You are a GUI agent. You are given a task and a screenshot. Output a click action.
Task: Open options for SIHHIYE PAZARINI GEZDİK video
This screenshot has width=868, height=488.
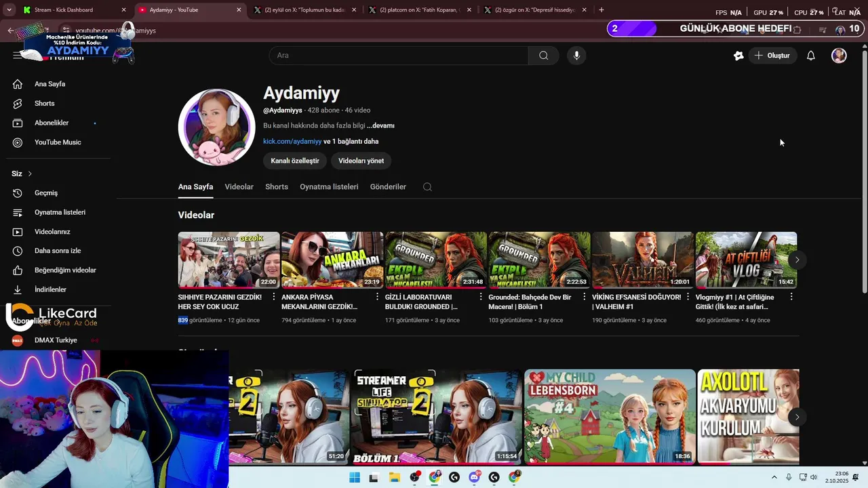point(274,297)
